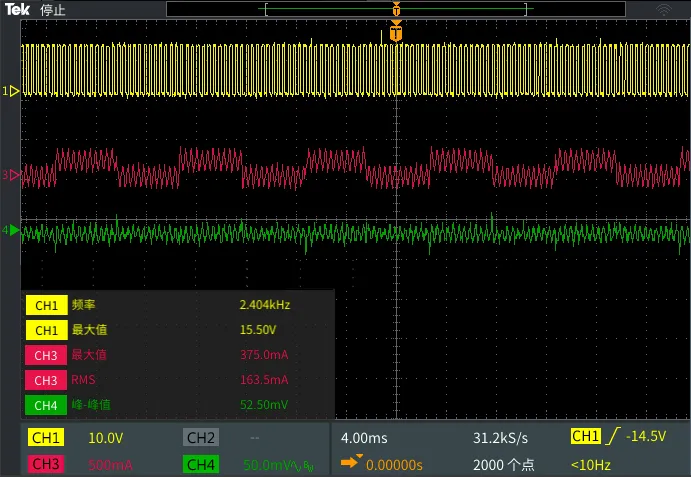Click the CH1 10.0V vertical scale
Image resolution: width=691 pixels, height=477 pixels.
[106, 438]
